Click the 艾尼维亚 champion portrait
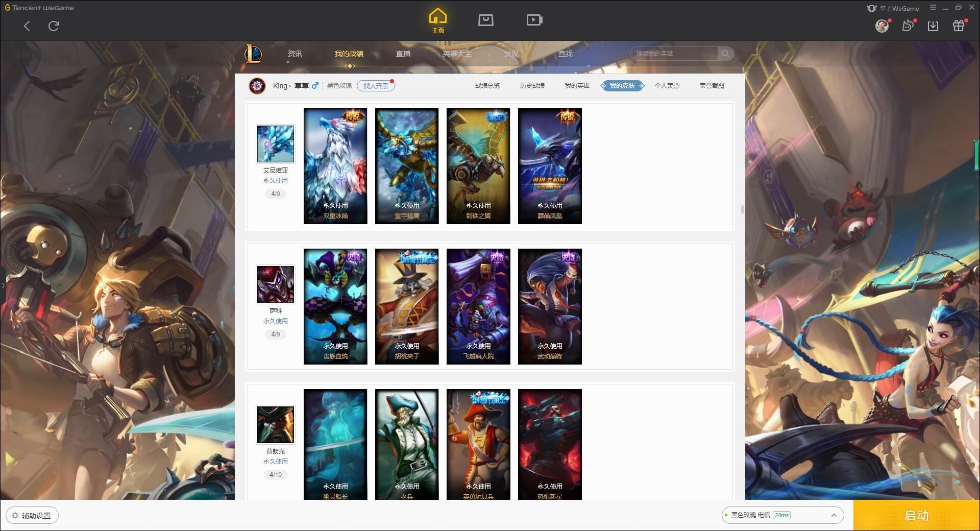Viewport: 980px width, 531px height. point(276,144)
